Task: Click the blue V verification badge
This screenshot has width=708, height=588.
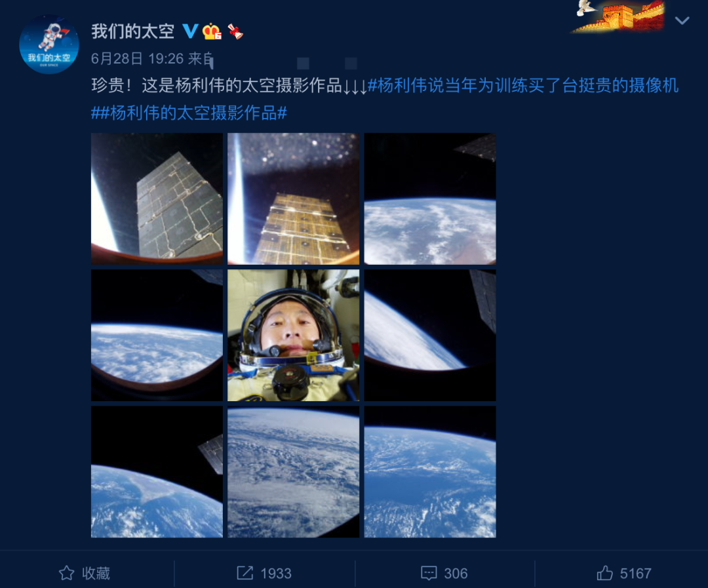Action: (190, 31)
